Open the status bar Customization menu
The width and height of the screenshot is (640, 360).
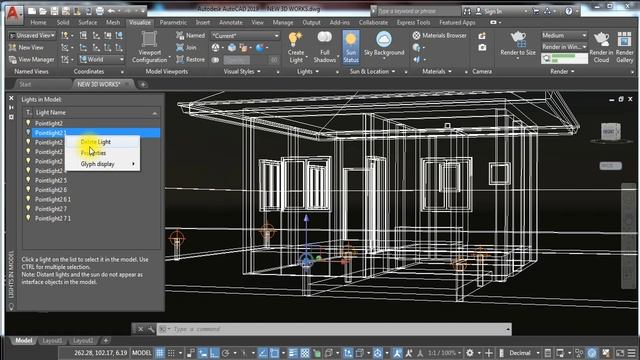632,353
